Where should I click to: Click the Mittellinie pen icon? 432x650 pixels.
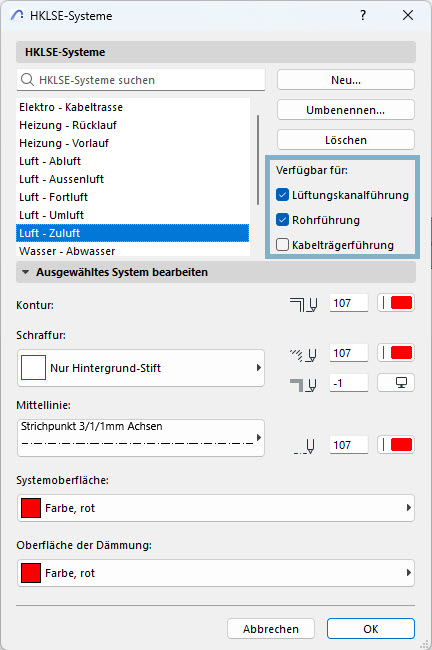tap(304, 446)
